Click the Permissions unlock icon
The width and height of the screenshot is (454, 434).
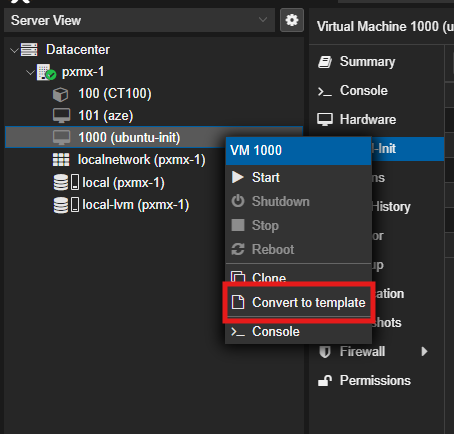tap(325, 380)
